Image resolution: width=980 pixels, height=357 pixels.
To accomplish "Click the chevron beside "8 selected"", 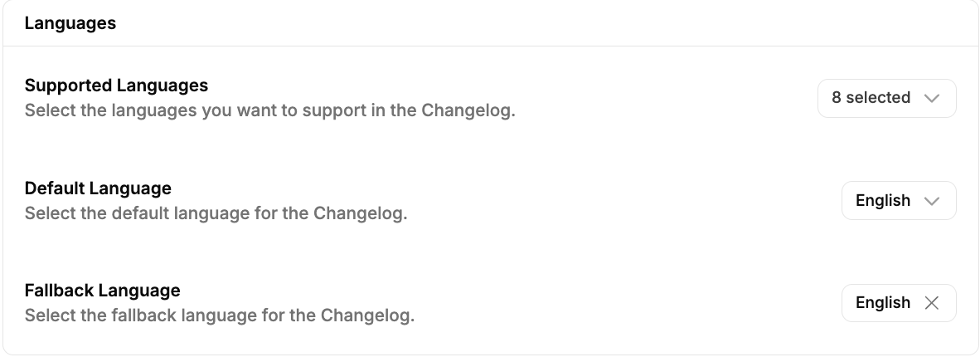I will coord(931,98).
